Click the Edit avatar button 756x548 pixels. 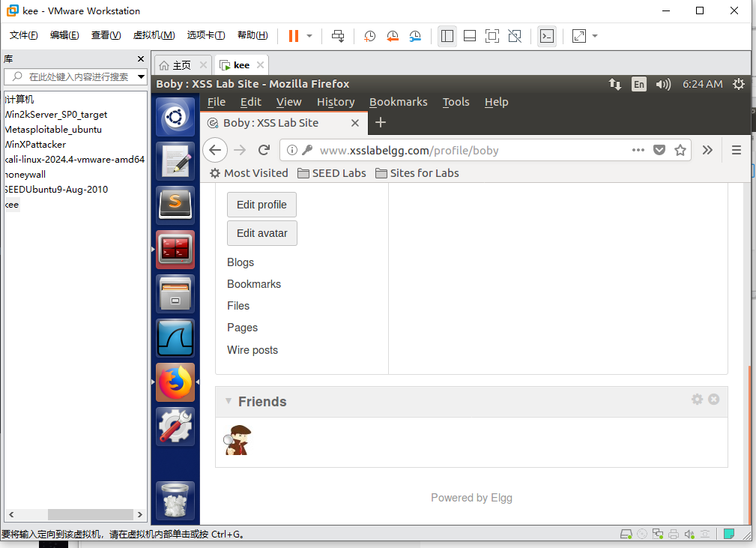coord(261,233)
